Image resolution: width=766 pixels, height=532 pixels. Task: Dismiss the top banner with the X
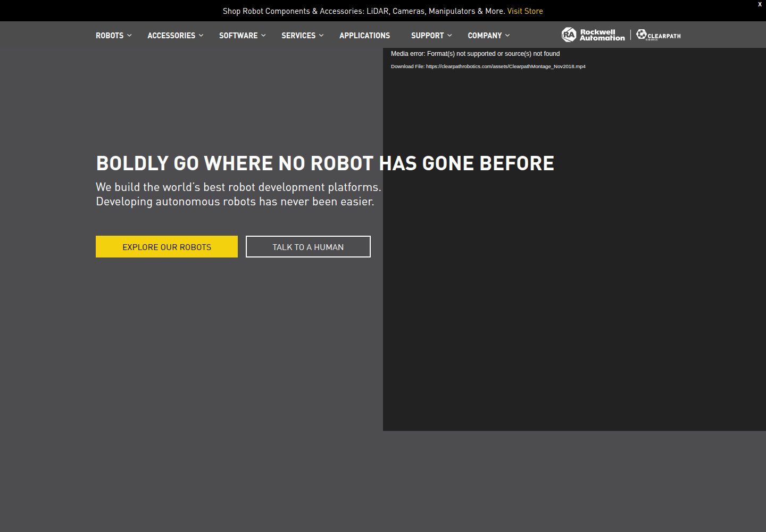(x=760, y=4)
